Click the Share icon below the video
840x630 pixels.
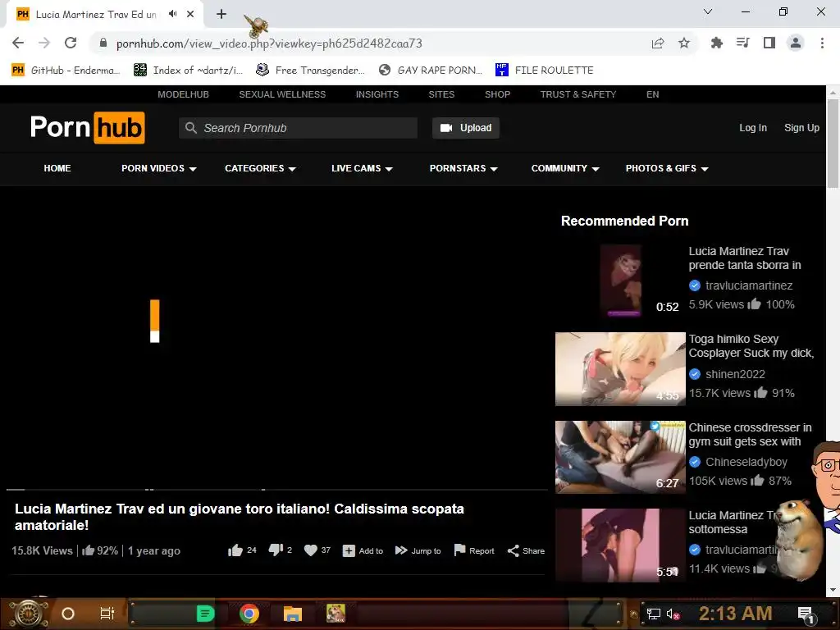[x=514, y=550]
